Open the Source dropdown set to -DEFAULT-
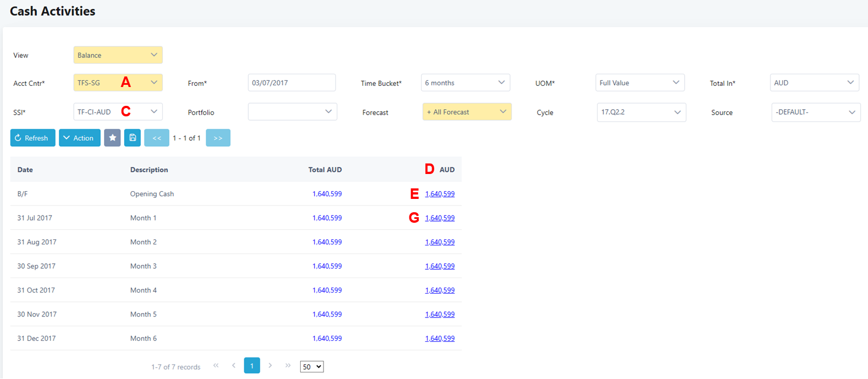 [816, 112]
